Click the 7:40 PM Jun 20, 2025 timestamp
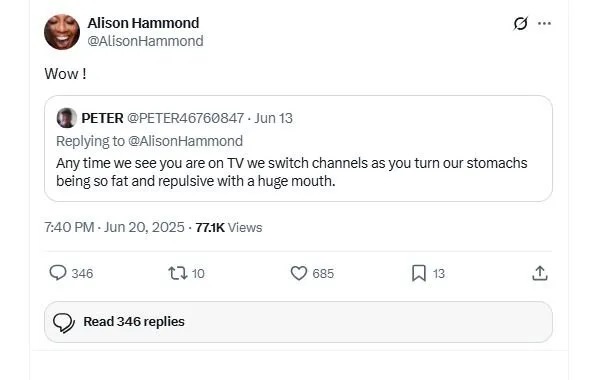Viewport: 595px width, 380px height. 114,227
